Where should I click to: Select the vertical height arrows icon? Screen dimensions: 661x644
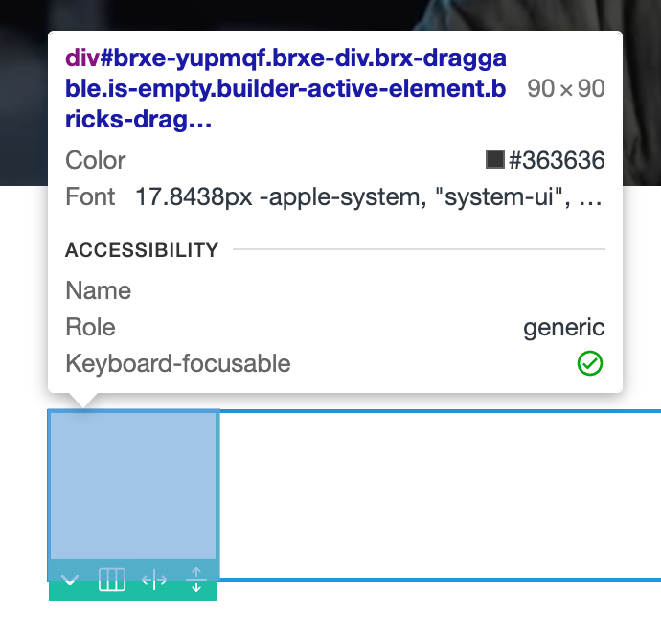(x=195, y=581)
